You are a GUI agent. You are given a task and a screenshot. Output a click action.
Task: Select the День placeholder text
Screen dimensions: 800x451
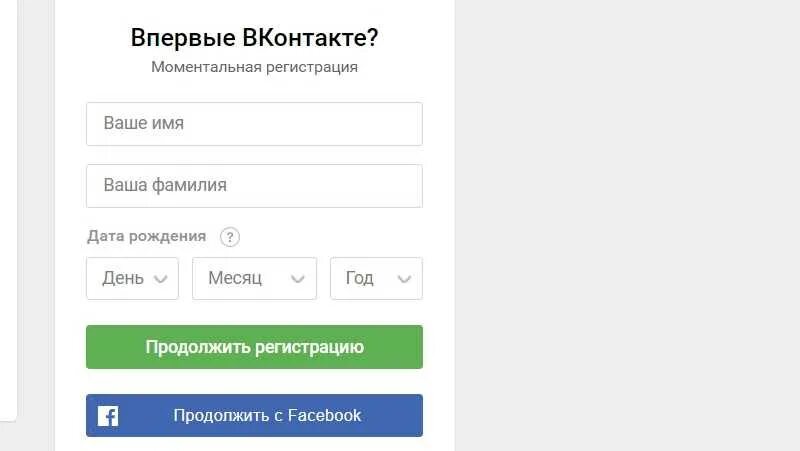[123, 279]
